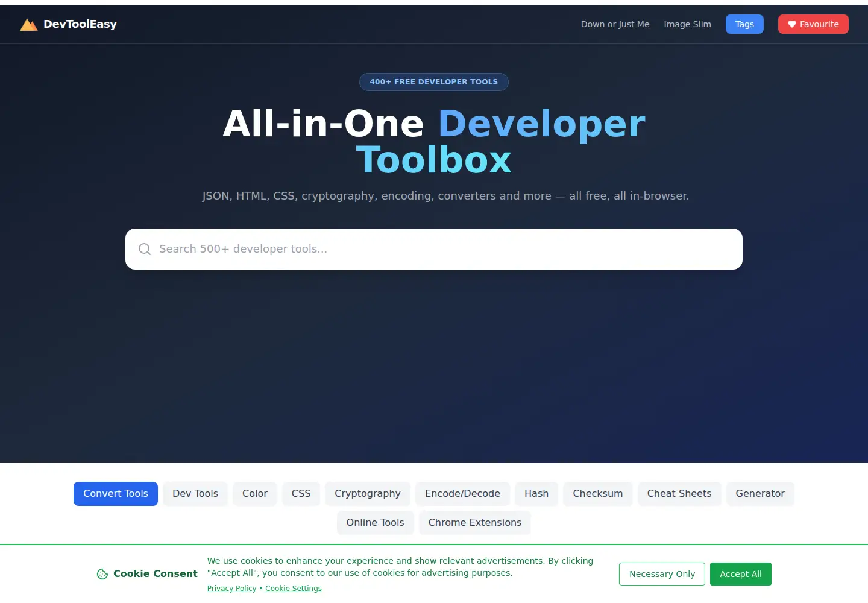Open DevToolEasy home text link
This screenshot has height=603, width=868.
tap(80, 24)
